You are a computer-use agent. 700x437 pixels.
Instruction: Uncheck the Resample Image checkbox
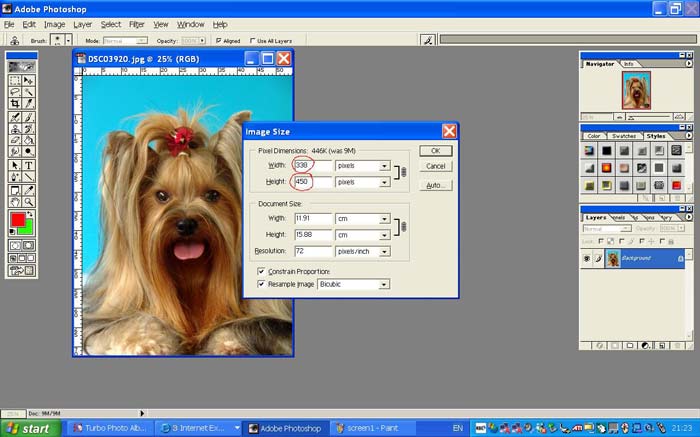(x=261, y=284)
